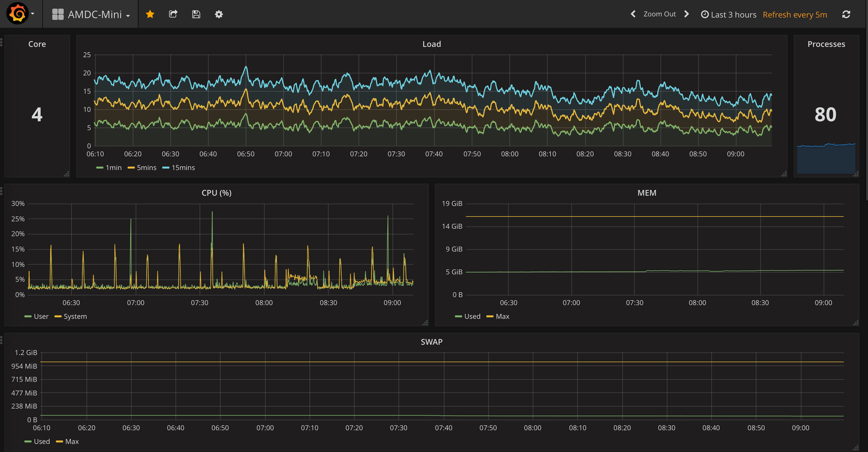Click the green Used color swatch in the SWAP legend

pos(28,442)
